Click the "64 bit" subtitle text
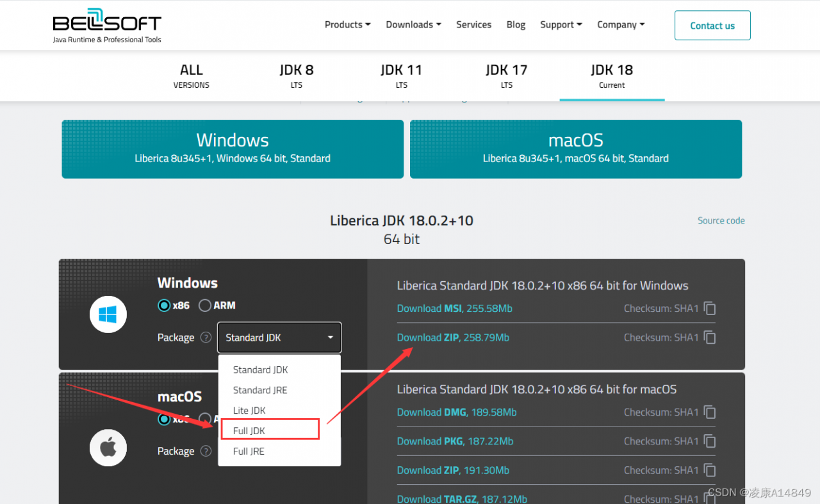The image size is (820, 504). pyautogui.click(x=402, y=240)
